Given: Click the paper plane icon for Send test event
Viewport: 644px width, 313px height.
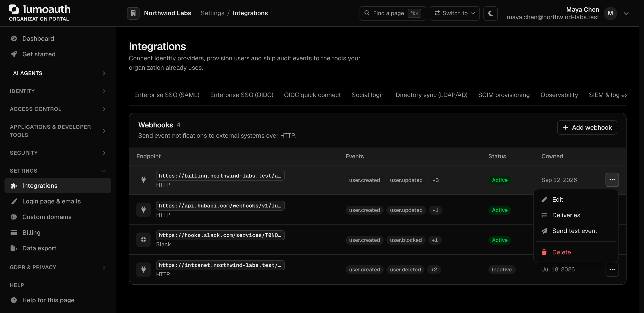Looking at the screenshot, I should (x=544, y=231).
